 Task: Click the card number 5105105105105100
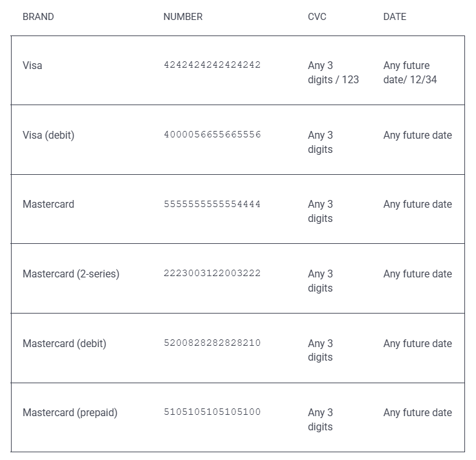pyautogui.click(x=212, y=412)
